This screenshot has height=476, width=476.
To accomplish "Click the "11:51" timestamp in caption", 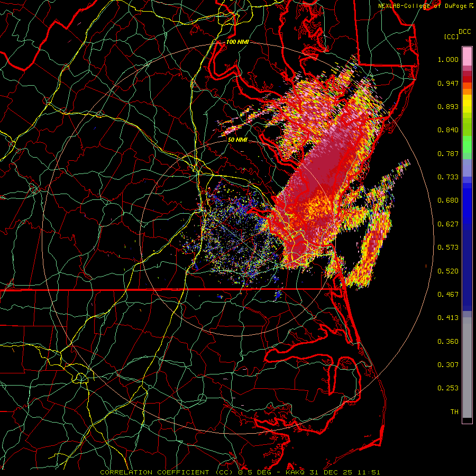I will coord(368,472).
